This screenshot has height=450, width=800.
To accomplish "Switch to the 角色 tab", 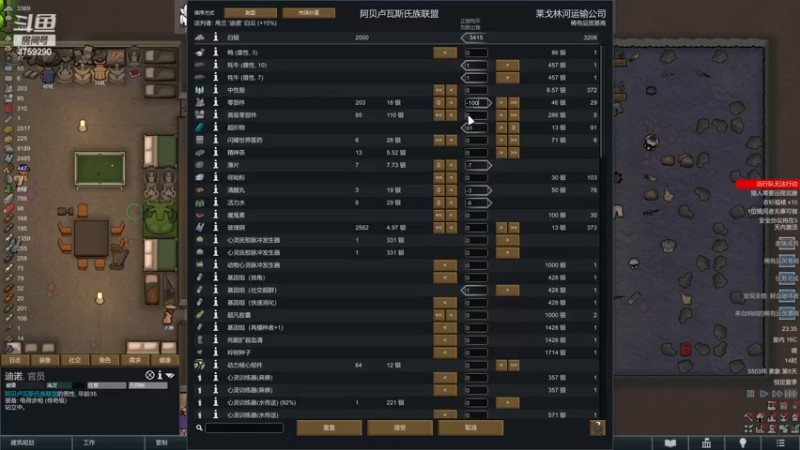I will [105, 360].
